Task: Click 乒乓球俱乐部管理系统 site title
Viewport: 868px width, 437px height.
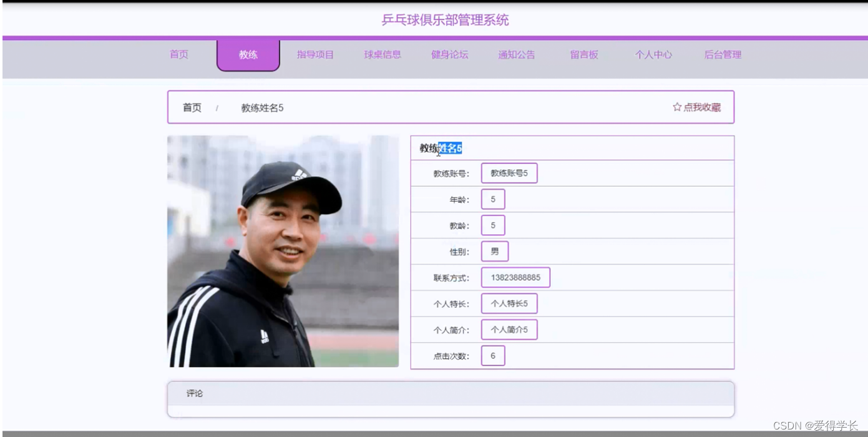Action: (x=445, y=20)
